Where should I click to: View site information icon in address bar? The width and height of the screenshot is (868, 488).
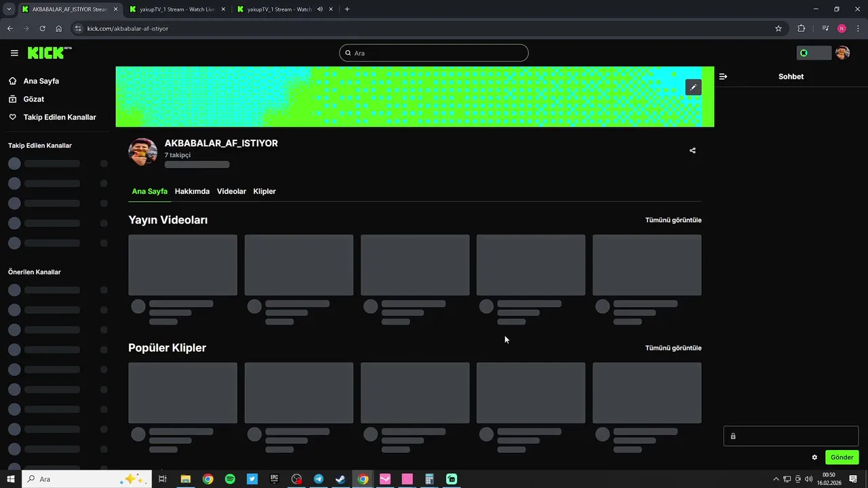point(78,28)
